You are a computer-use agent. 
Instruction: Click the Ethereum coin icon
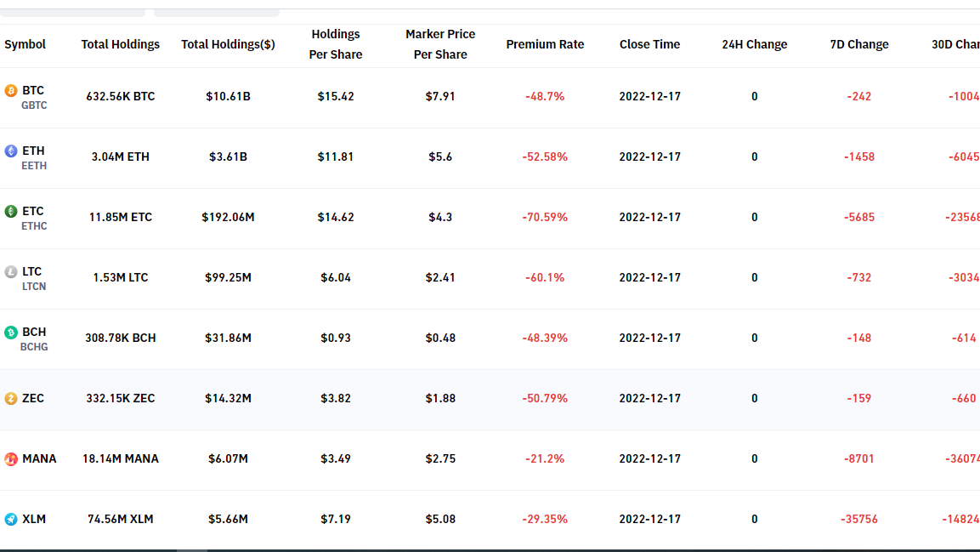pyautogui.click(x=11, y=151)
